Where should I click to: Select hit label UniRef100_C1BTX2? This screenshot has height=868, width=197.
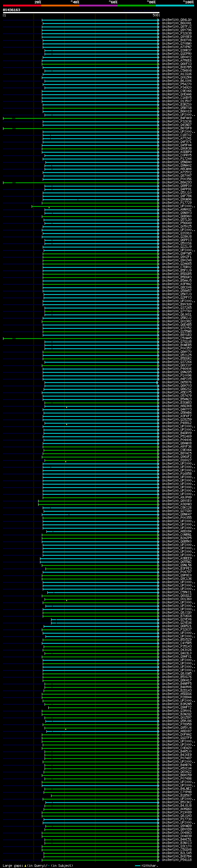176,135
